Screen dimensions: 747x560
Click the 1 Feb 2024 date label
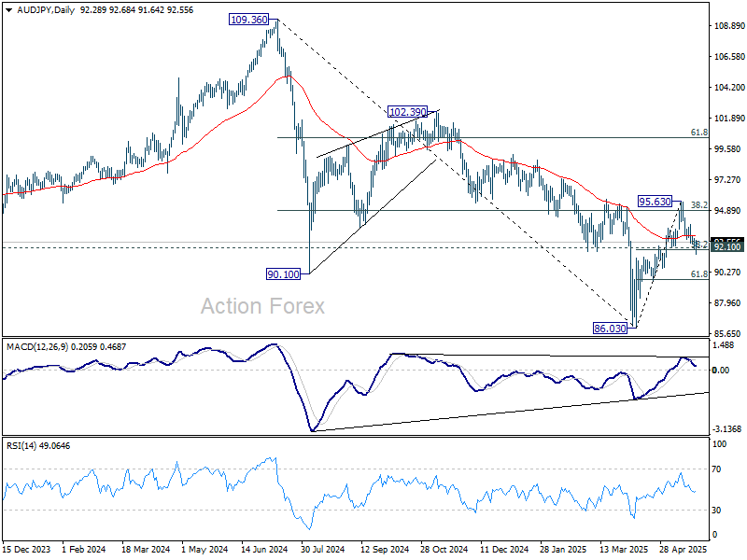click(x=84, y=549)
